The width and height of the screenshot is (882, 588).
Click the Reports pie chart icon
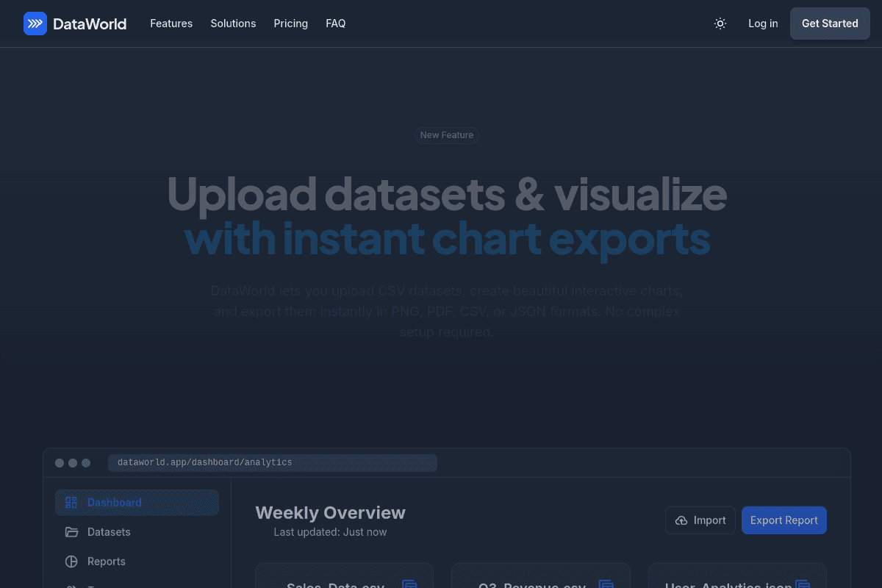(x=71, y=562)
